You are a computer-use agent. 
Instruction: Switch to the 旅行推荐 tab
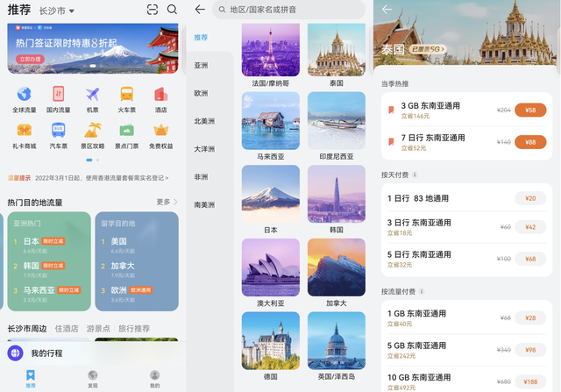tap(134, 328)
